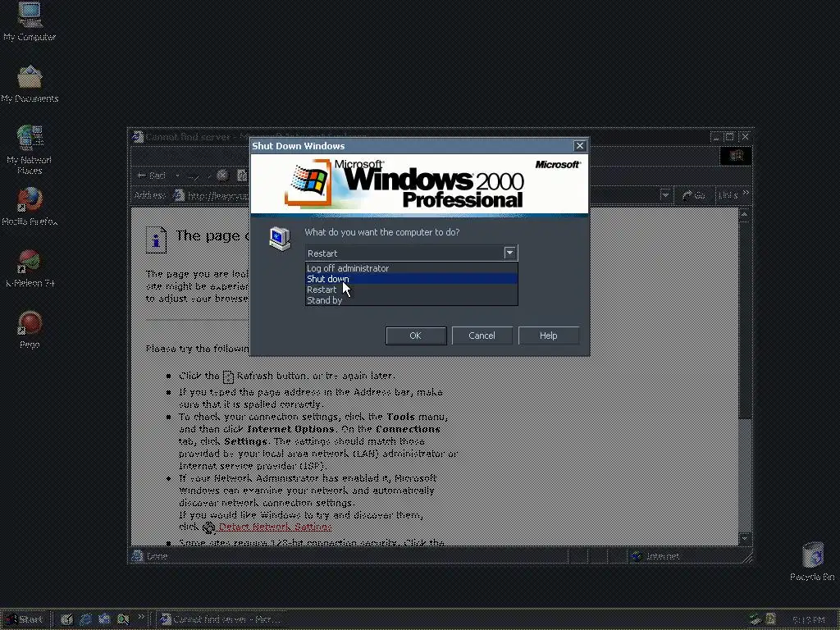Image resolution: width=840 pixels, height=630 pixels.
Task: Select 'Shut down' in the dropdown list
Action: pyautogui.click(x=411, y=279)
